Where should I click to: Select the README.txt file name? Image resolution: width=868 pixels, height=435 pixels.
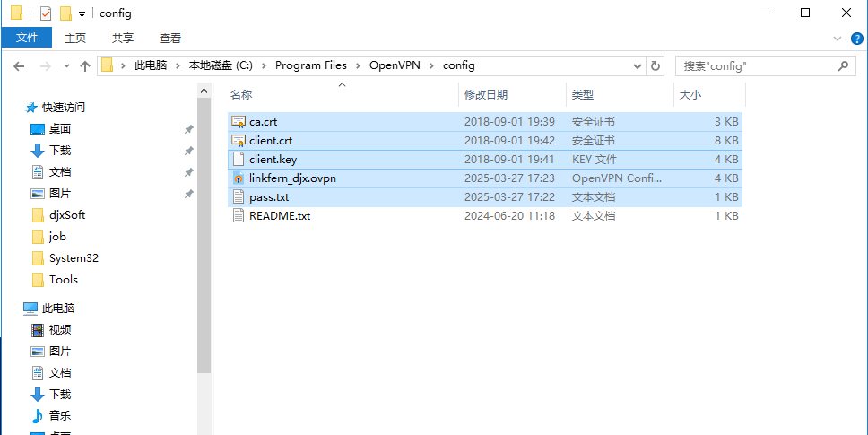click(x=280, y=216)
